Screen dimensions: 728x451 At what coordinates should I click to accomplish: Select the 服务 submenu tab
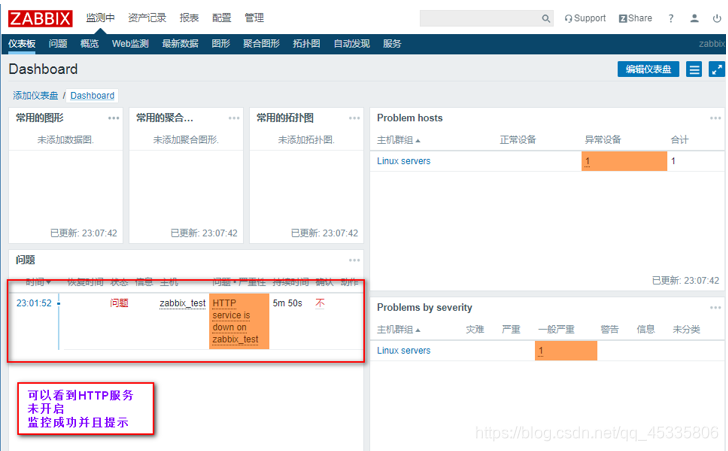(x=392, y=44)
